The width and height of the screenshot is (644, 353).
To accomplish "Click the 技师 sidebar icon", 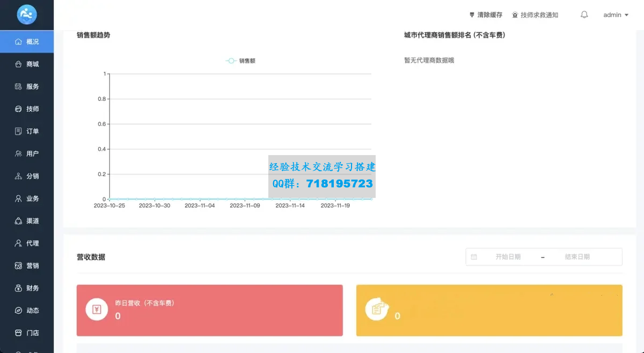I will (18, 109).
